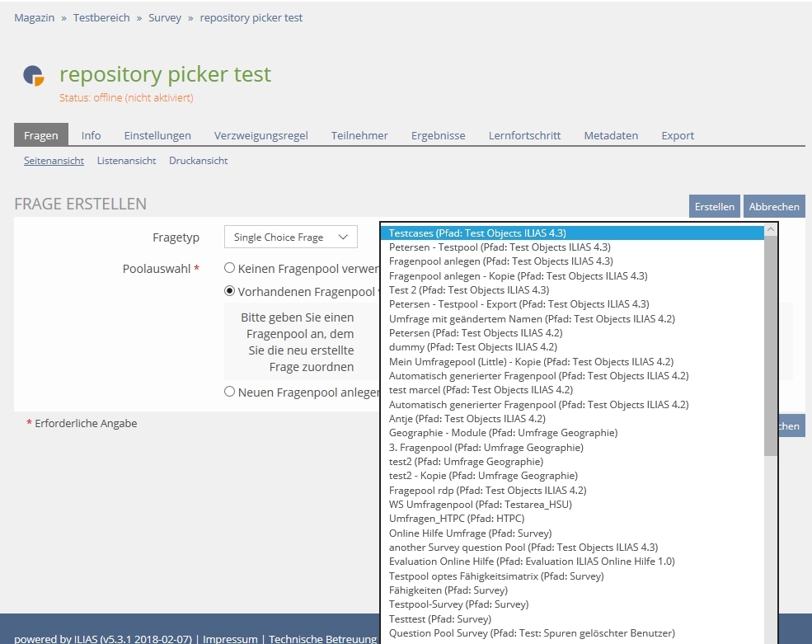Click the scroll-up arrow of pool list

coord(771,230)
